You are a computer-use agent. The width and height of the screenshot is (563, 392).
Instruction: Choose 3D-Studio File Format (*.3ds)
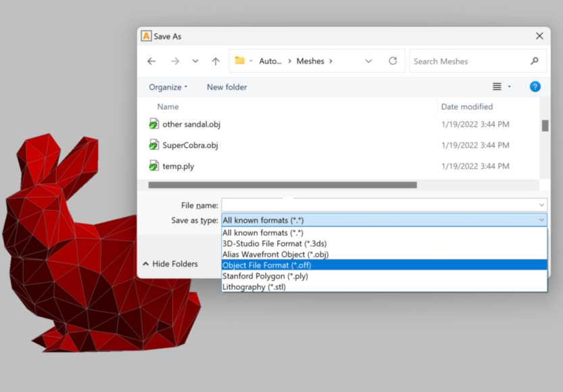point(385,243)
